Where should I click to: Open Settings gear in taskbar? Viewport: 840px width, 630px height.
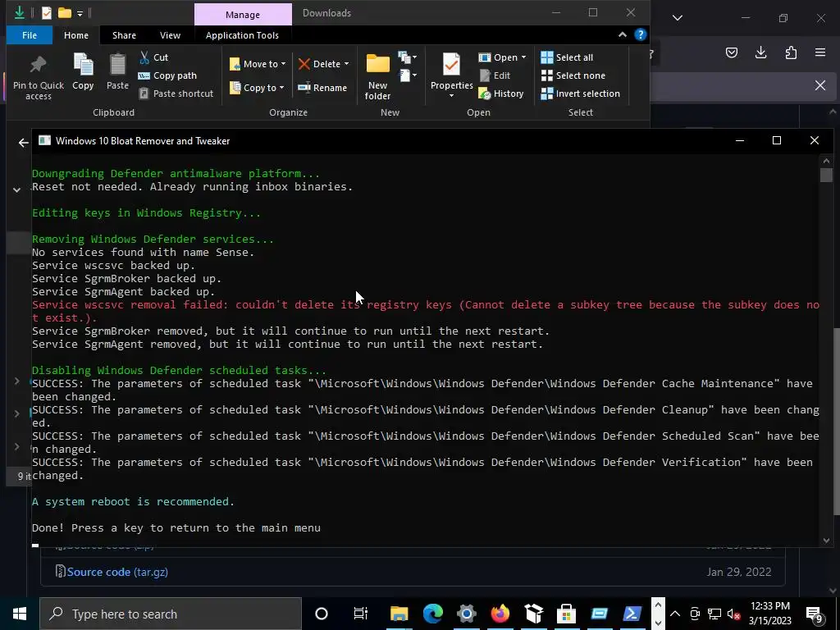click(466, 614)
